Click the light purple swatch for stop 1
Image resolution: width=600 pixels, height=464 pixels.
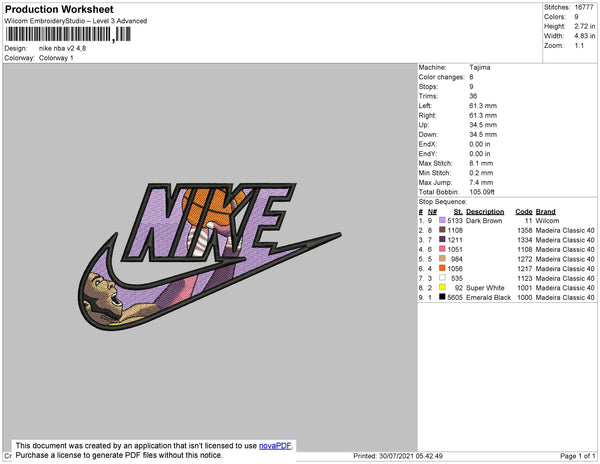[442, 220]
